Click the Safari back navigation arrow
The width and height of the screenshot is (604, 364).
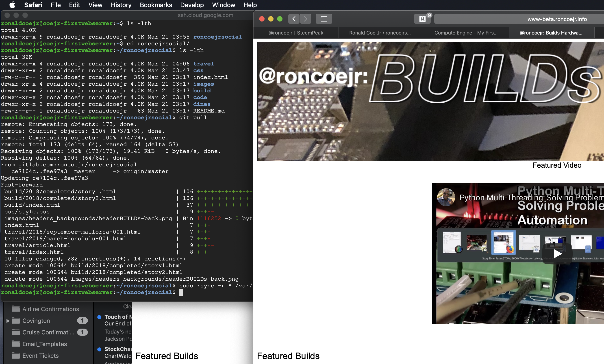[x=294, y=19]
